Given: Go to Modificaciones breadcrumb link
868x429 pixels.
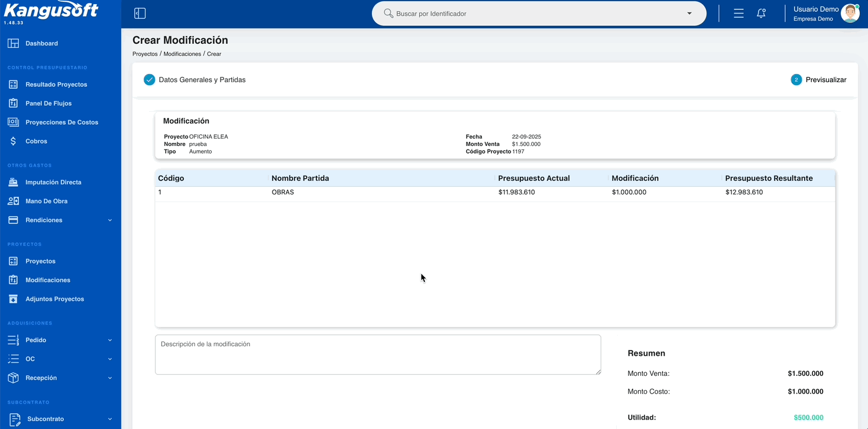Looking at the screenshot, I should 182,54.
